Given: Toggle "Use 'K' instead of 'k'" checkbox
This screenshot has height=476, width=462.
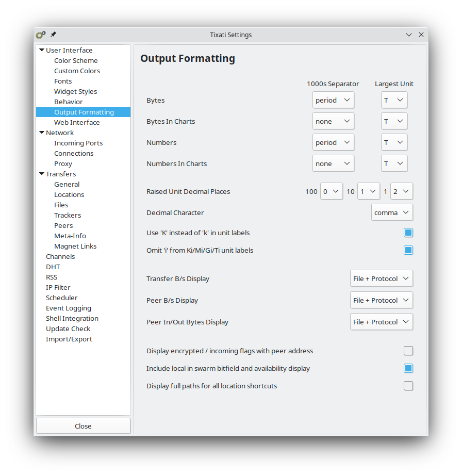Looking at the screenshot, I should point(408,233).
